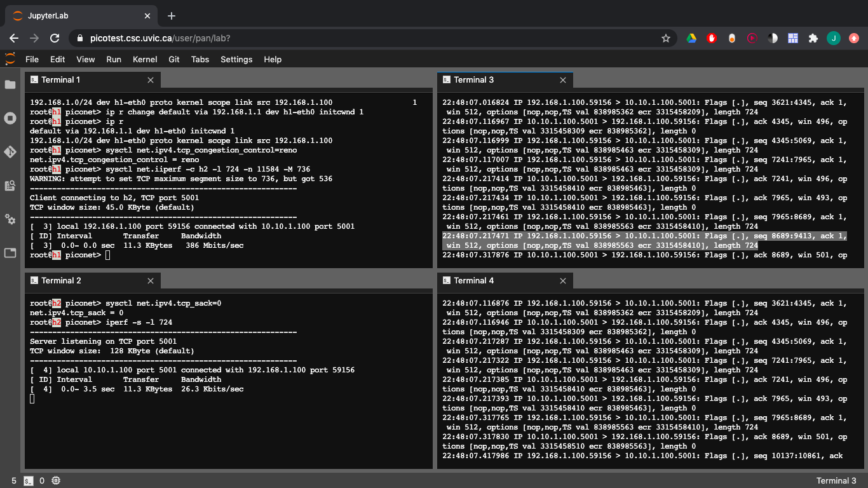Bookmark this page with the star icon
Image resolution: width=868 pixels, height=488 pixels.
(x=666, y=38)
